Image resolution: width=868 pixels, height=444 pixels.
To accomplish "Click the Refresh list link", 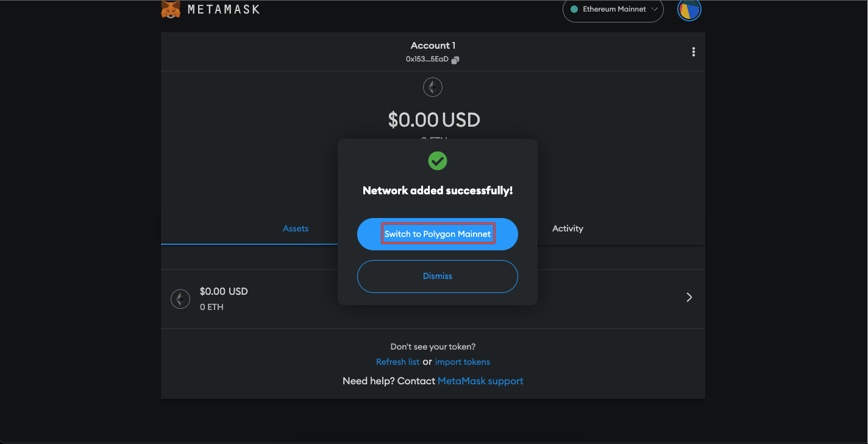I will pos(397,361).
